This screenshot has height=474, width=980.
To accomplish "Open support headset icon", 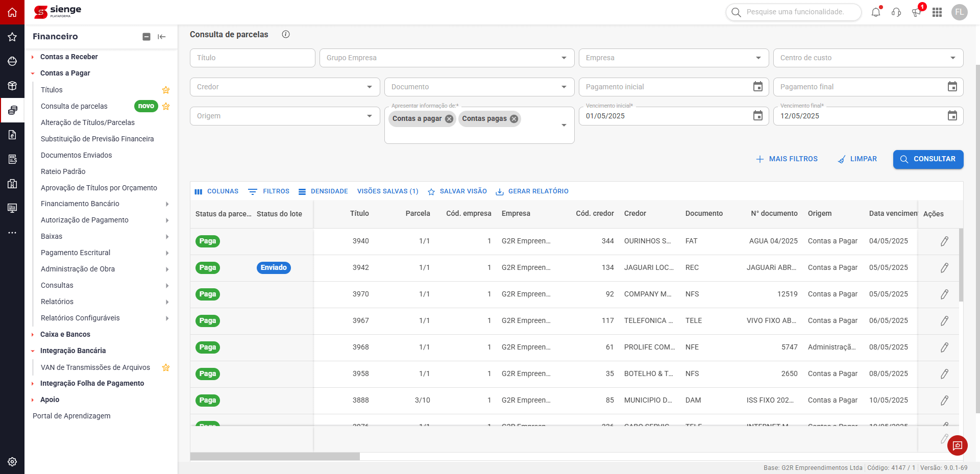I will (x=896, y=12).
